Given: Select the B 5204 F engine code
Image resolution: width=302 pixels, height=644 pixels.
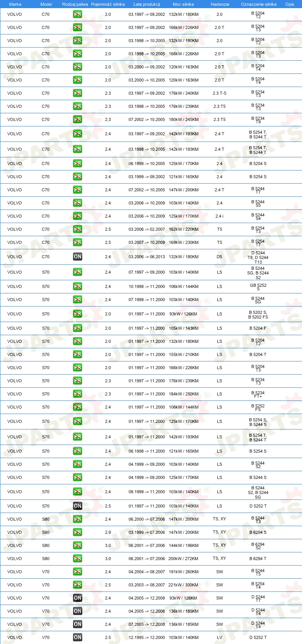Looking at the screenshot, I should 258,328.
